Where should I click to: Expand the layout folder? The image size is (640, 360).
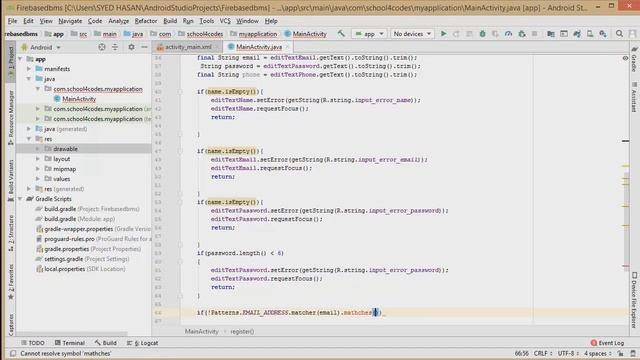[x=38, y=159]
